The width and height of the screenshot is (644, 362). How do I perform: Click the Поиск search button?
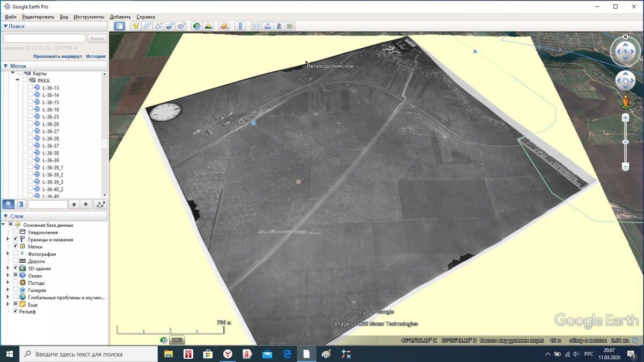pyautogui.click(x=97, y=39)
